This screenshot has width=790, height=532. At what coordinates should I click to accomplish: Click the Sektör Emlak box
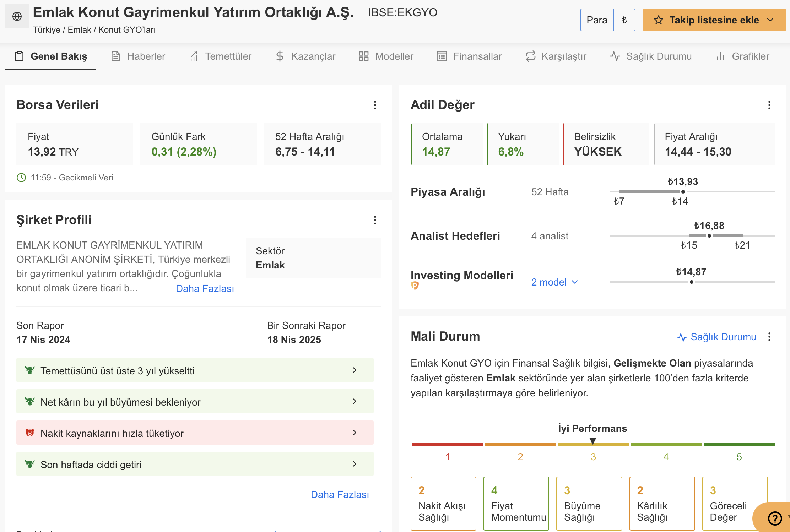[x=313, y=258]
